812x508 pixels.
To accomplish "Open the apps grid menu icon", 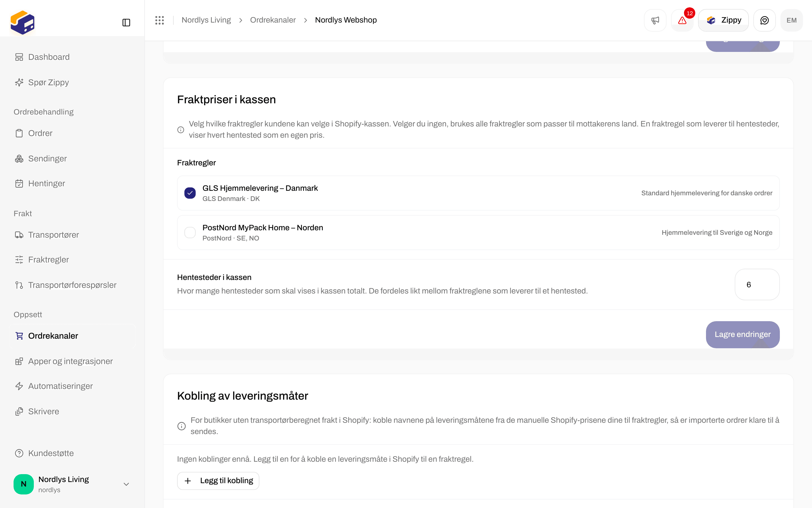I will (x=160, y=20).
